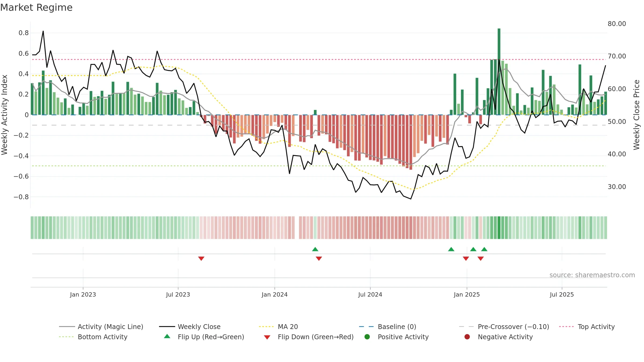Click the Market Regime chart title
Image resolution: width=644 pixels, height=362 pixels.
[x=36, y=8]
